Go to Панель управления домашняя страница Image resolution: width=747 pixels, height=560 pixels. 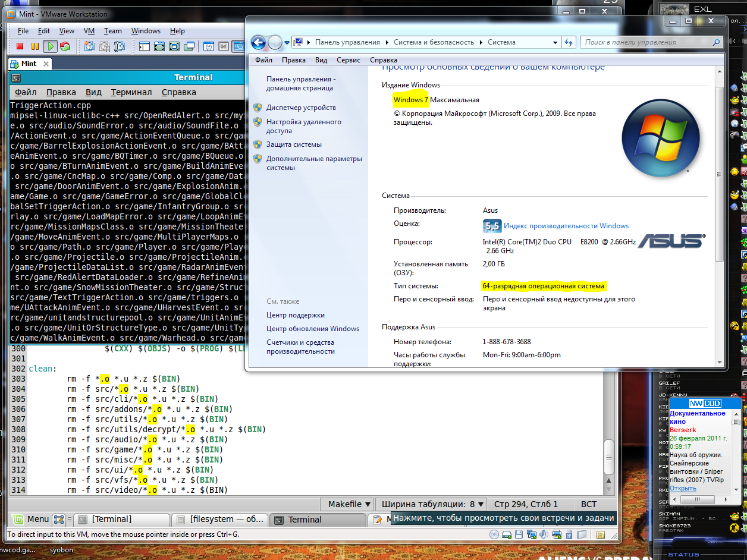301,83
